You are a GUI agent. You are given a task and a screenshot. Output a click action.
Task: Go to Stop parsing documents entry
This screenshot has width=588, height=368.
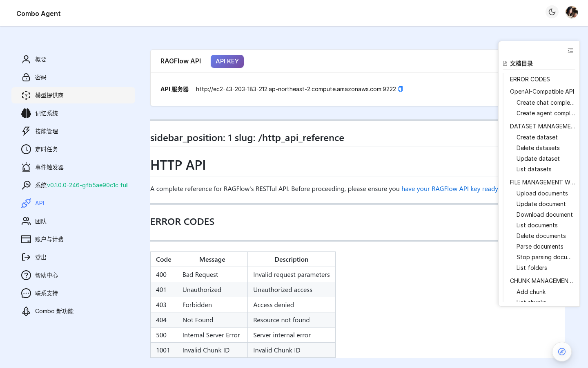tap(544, 257)
